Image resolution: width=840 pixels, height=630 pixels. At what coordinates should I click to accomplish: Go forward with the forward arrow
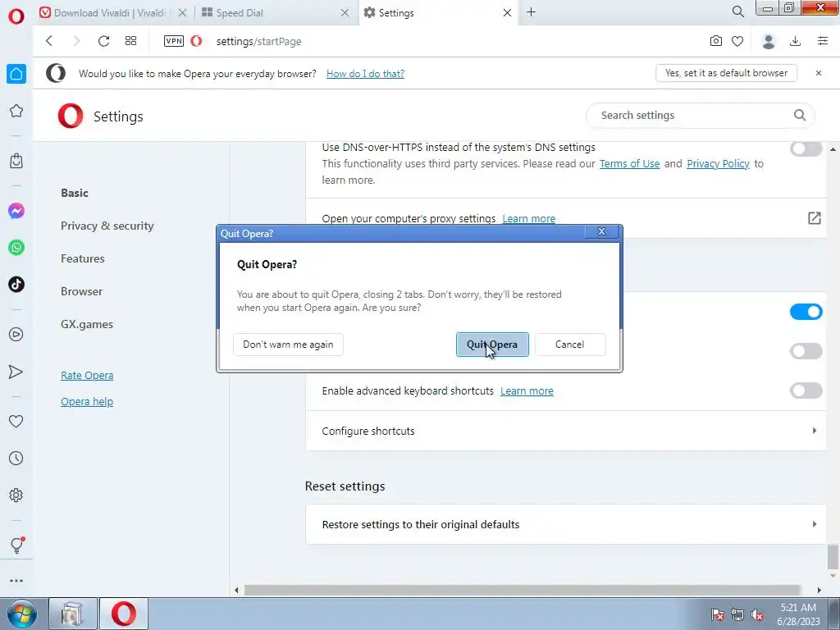(x=76, y=41)
